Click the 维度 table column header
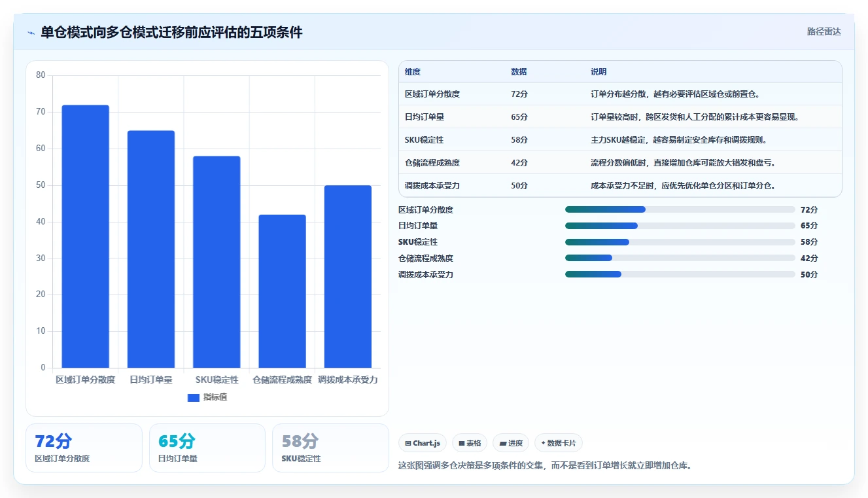 point(413,71)
